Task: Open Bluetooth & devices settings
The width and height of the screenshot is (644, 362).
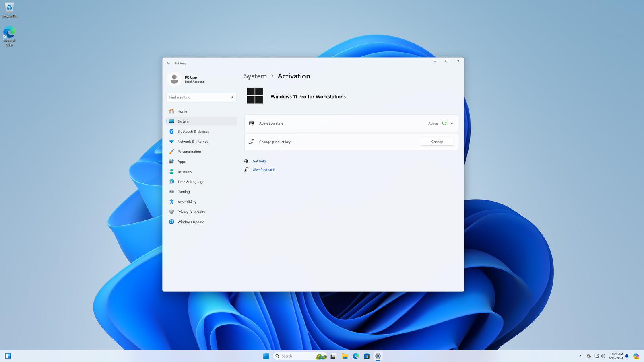Action: click(201, 132)
